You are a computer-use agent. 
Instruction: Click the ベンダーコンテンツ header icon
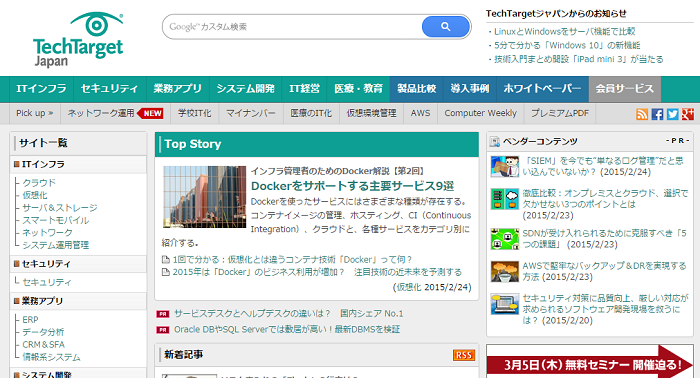[x=495, y=142]
